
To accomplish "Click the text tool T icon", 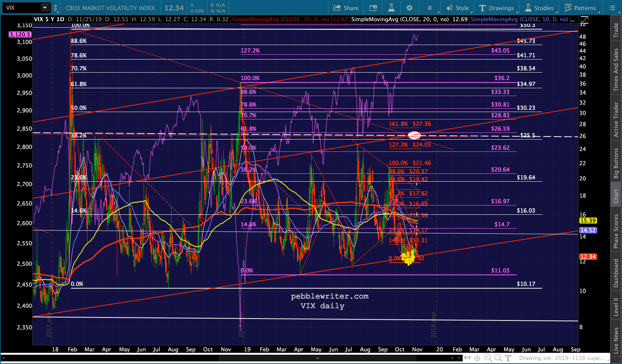I will (508, 358).
